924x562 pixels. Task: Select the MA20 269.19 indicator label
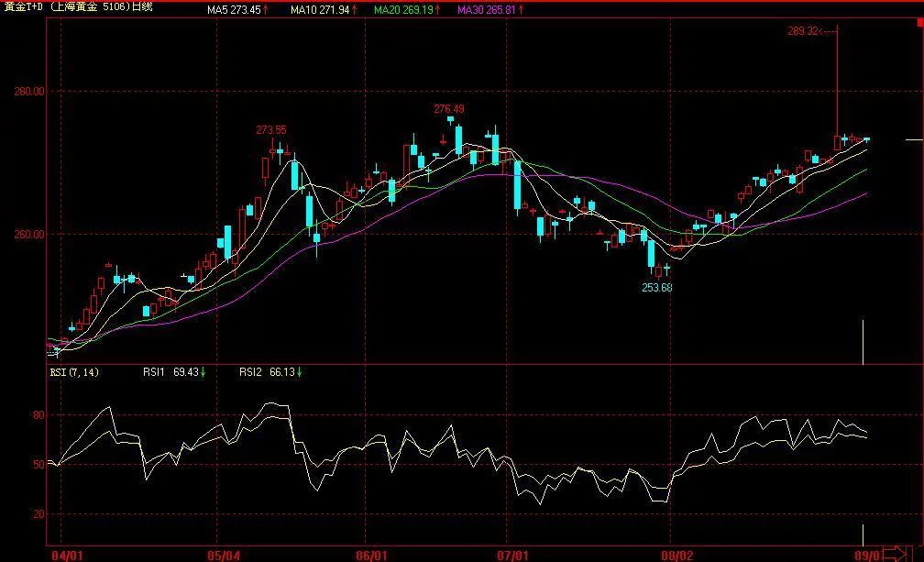tap(403, 10)
